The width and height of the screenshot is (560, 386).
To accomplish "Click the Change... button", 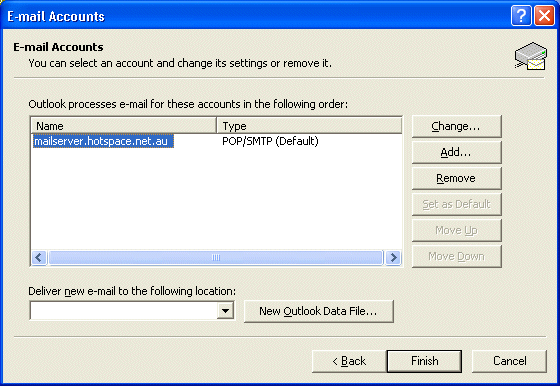I will 456,126.
